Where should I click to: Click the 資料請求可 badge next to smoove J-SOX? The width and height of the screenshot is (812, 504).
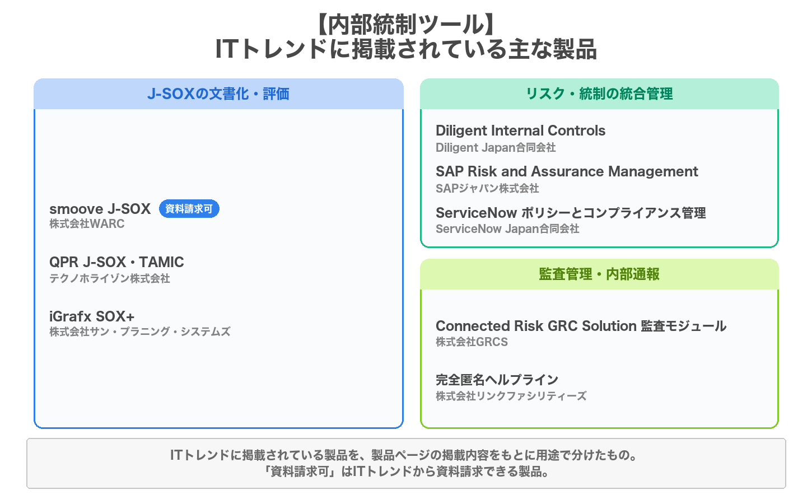tap(189, 209)
